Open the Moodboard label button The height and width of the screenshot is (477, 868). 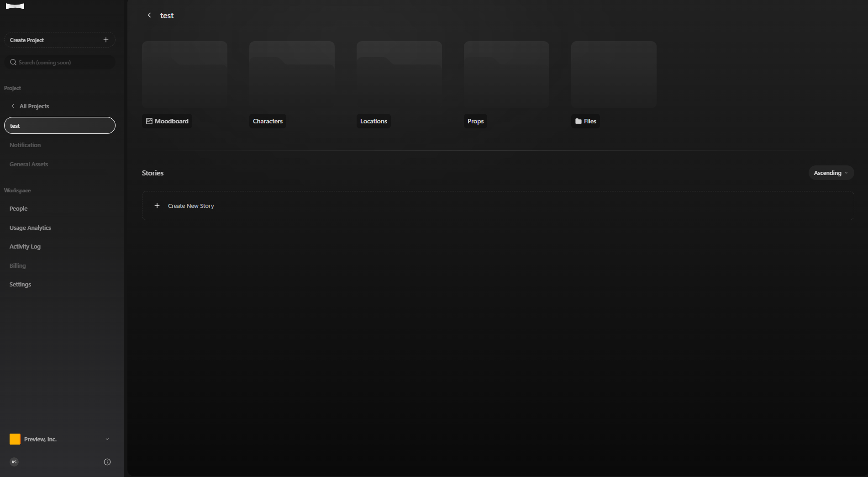pyautogui.click(x=167, y=121)
